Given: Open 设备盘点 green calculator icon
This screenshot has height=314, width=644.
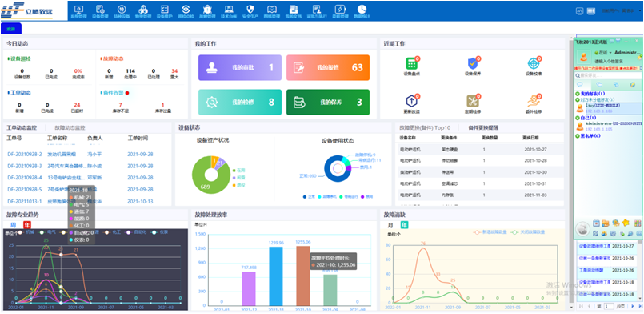Looking at the screenshot, I should (411, 64).
